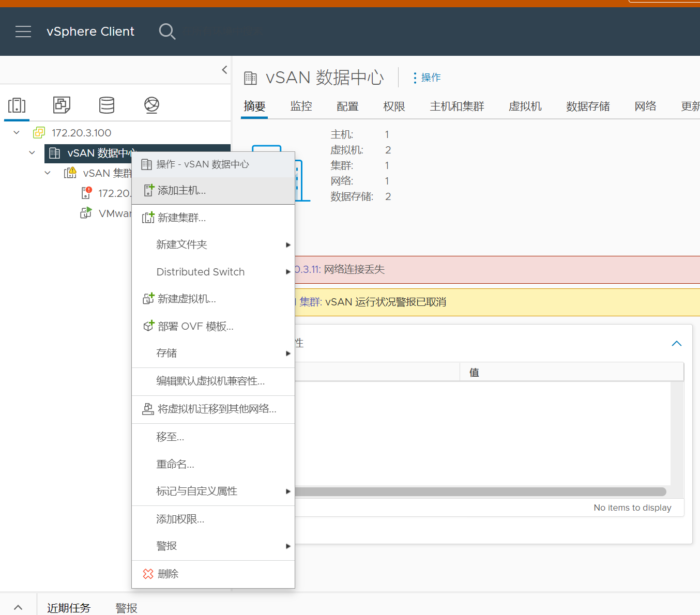This screenshot has width=700, height=615.
Task: Collapse the custom attributes card chevron
Action: coord(676,344)
